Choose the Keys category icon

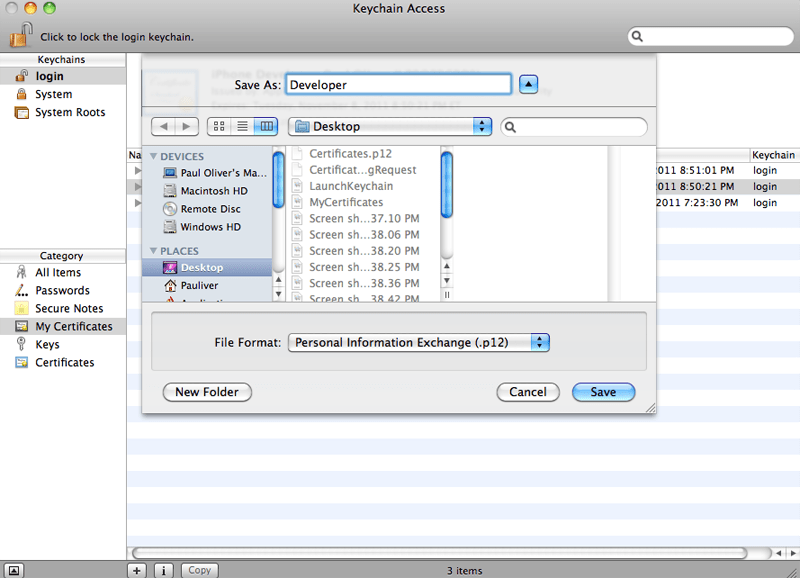click(x=21, y=344)
